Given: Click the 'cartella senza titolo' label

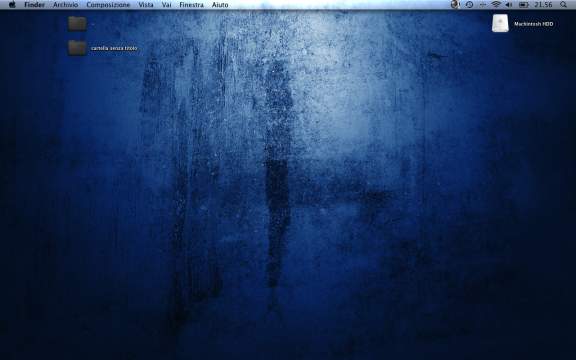Looking at the screenshot, I should [x=114, y=48].
